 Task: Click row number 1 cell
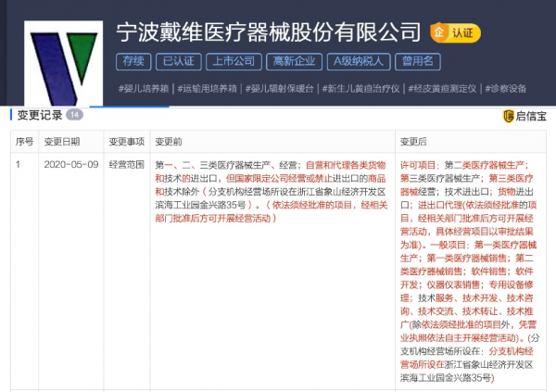click(x=18, y=165)
